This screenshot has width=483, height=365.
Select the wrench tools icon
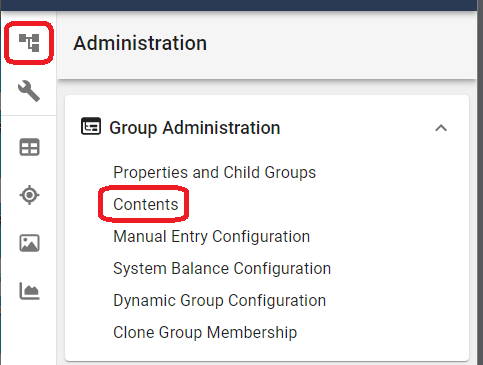point(29,91)
